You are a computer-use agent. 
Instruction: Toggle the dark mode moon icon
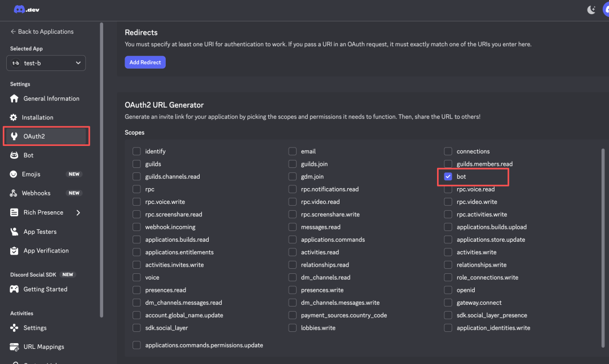[590, 10]
